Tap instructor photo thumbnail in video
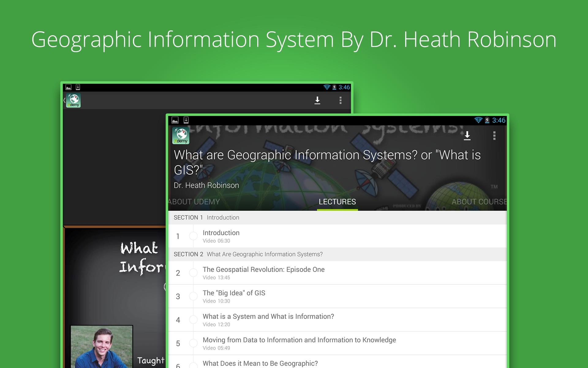 point(102,347)
